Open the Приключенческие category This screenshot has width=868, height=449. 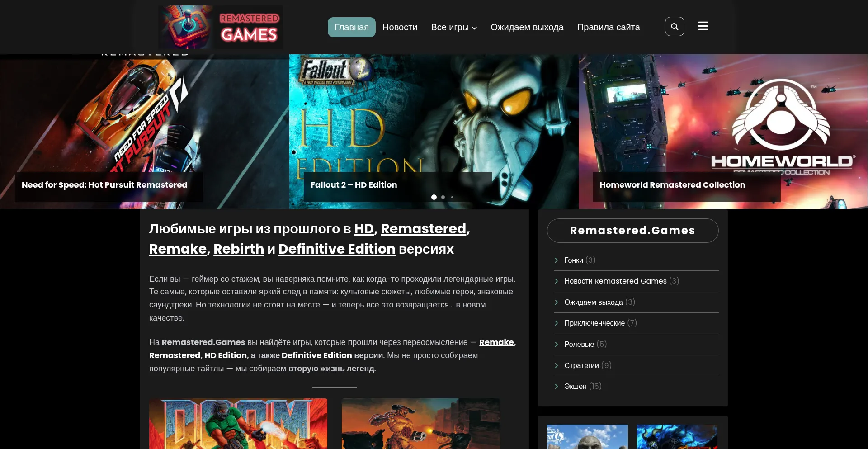click(594, 323)
